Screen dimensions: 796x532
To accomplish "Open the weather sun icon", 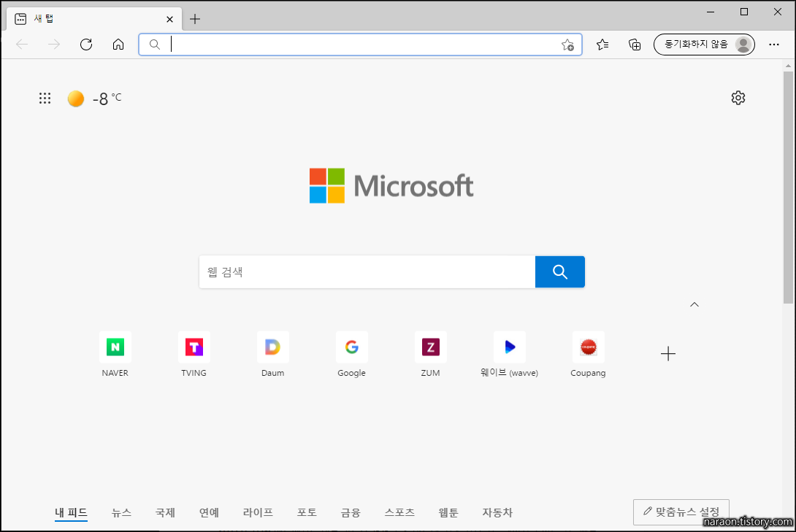I will [76, 99].
